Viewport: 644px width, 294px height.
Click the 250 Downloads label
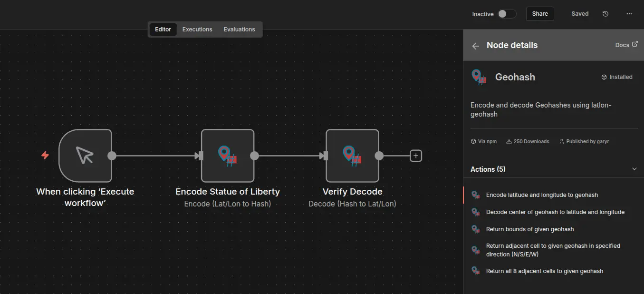click(x=528, y=141)
